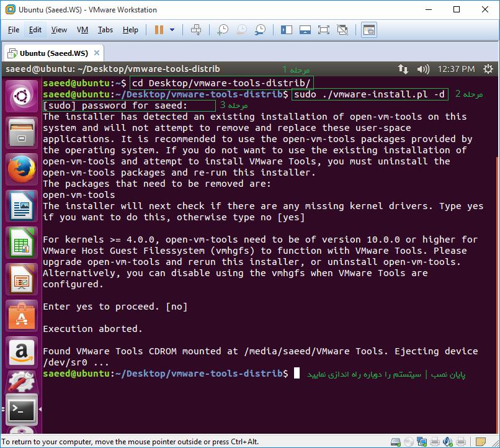Image resolution: width=500 pixels, height=448 pixels.
Task: Open LibreOffice Calc from the launcher
Action: pyautogui.click(x=21, y=243)
